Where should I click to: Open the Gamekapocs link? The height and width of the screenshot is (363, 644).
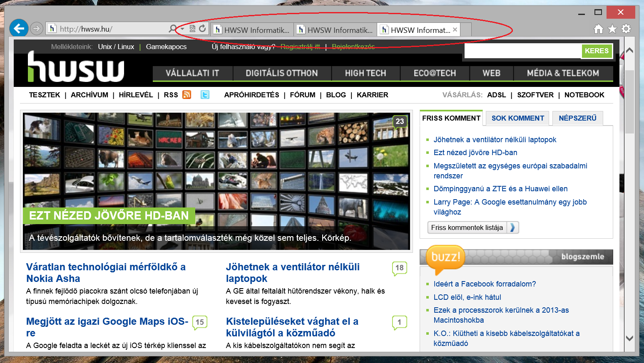pos(166,47)
